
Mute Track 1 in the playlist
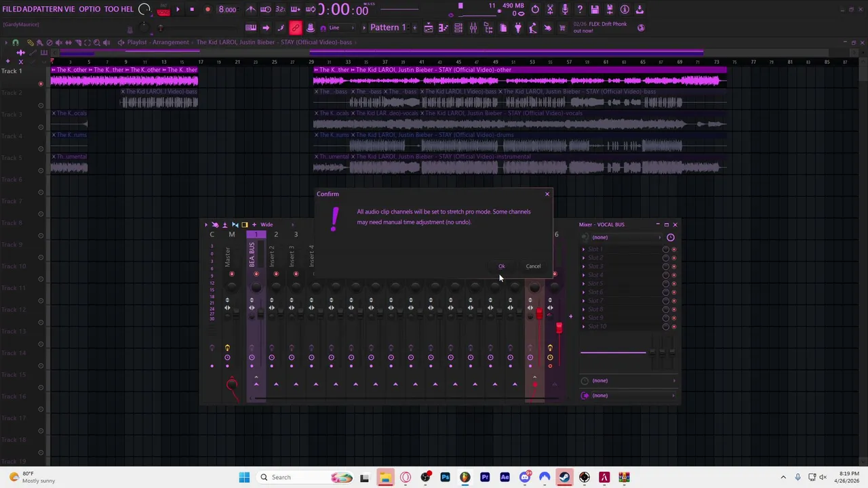coord(41,83)
